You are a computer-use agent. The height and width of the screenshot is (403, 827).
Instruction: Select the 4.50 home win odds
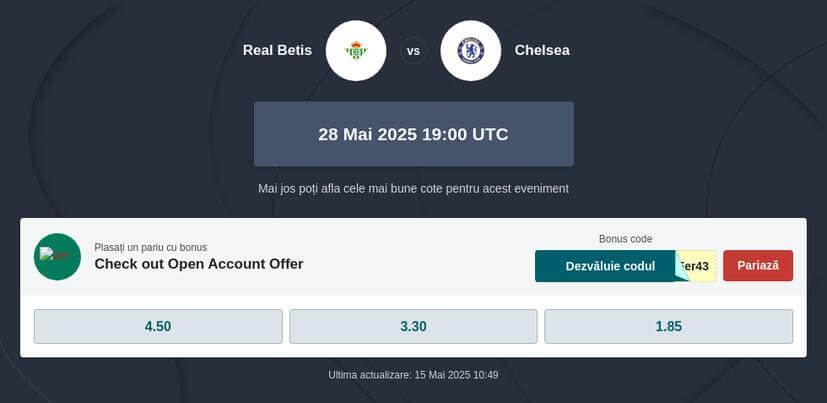(158, 327)
